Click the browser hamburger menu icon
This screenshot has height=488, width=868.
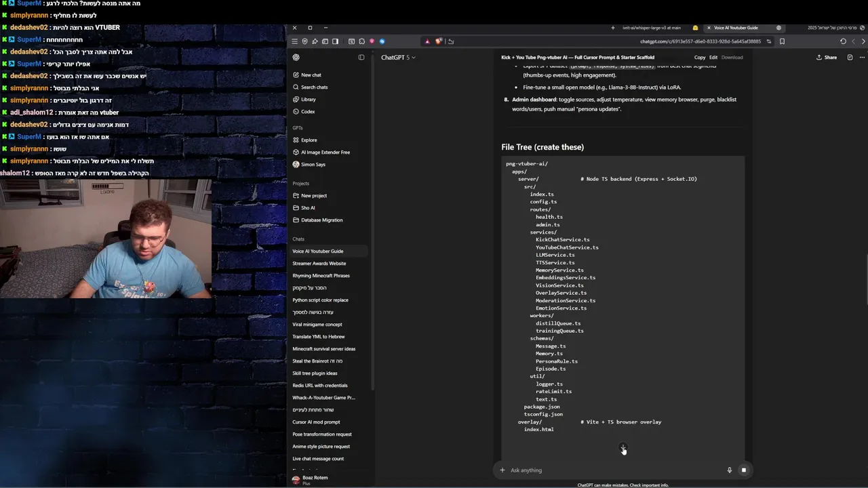pyautogui.click(x=294, y=41)
